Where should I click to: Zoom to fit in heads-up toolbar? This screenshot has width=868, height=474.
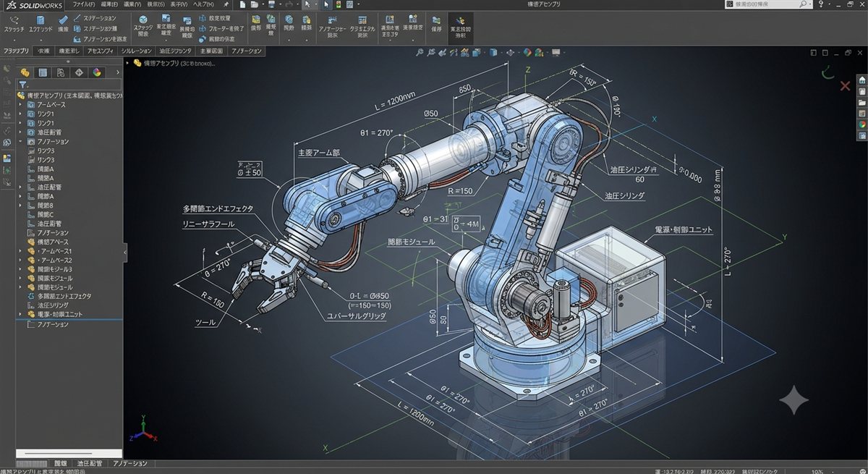(419, 52)
